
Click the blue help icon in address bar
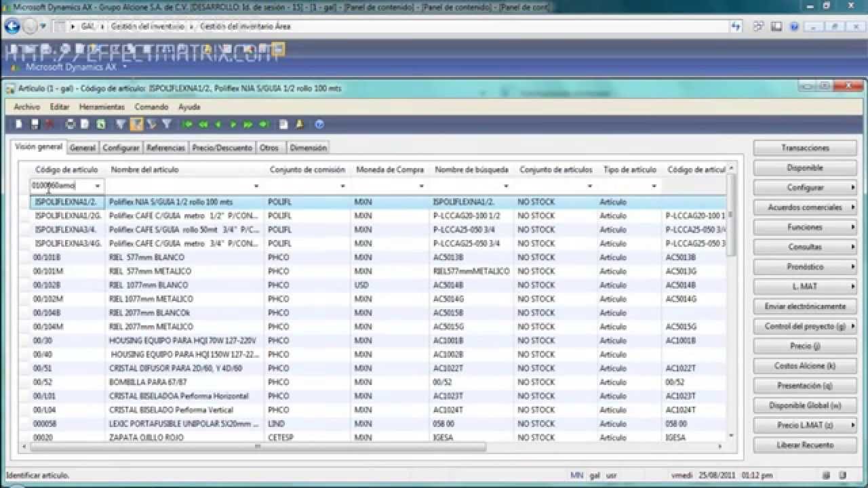(x=793, y=26)
